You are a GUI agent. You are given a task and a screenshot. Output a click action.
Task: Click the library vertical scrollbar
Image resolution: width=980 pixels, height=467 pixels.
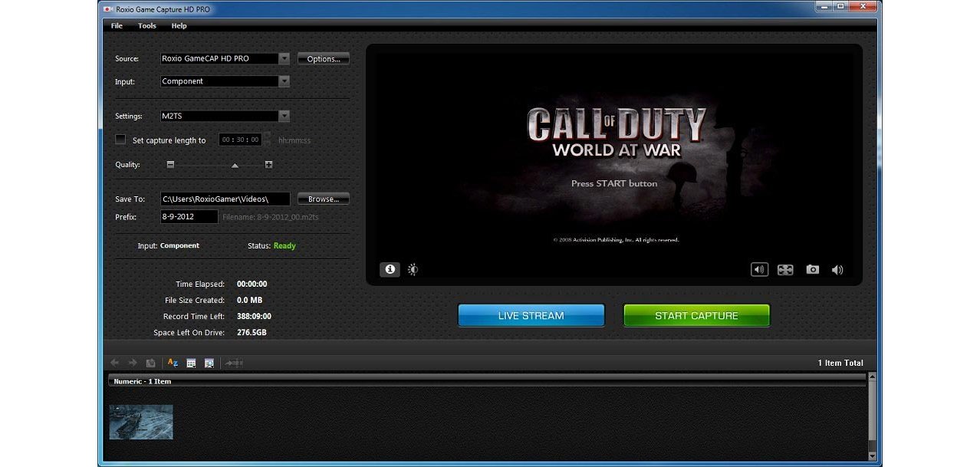pyautogui.click(x=871, y=416)
